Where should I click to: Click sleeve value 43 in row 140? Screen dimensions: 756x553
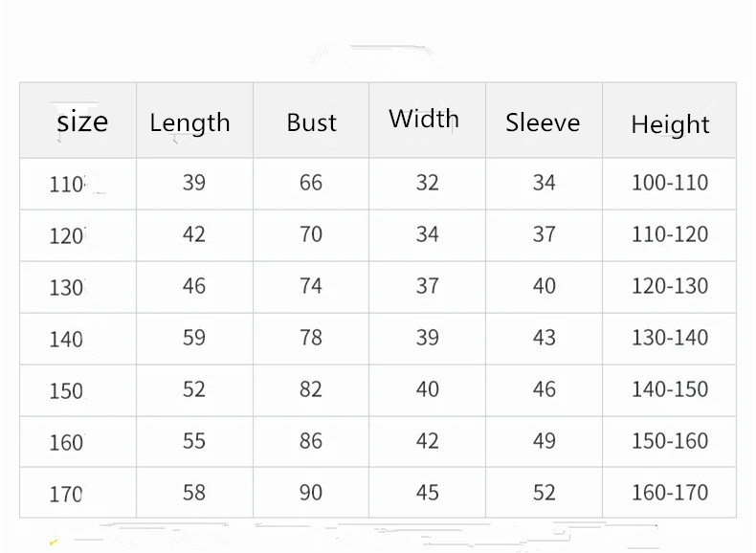point(545,338)
